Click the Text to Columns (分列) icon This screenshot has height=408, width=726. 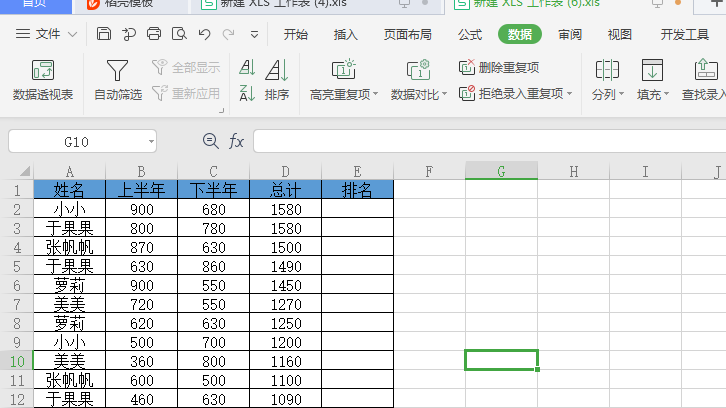(606, 71)
